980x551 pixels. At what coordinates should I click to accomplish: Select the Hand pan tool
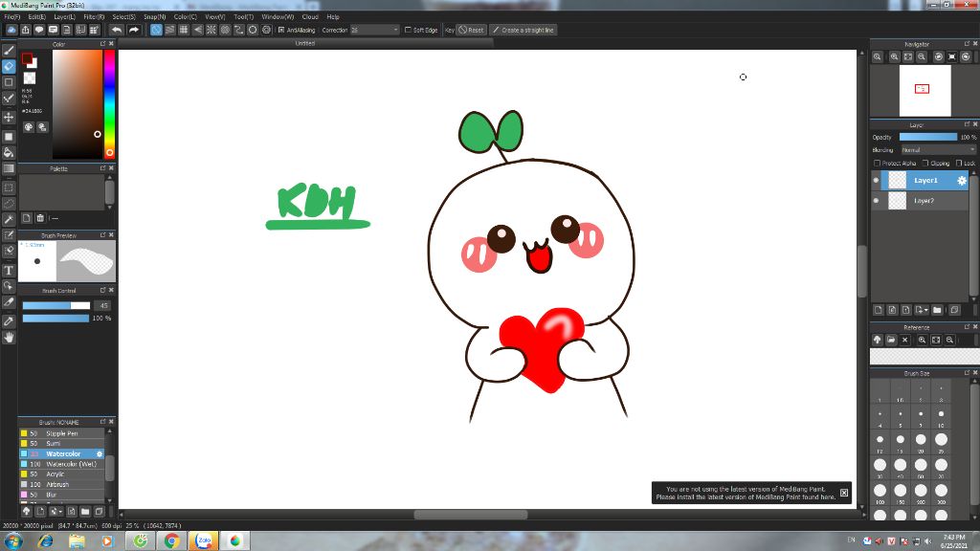click(x=9, y=338)
